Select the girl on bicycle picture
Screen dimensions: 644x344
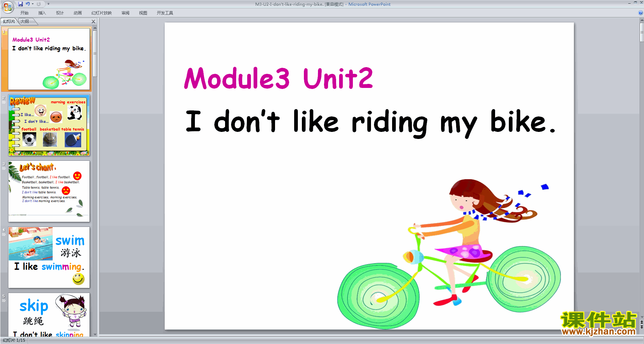pyautogui.click(x=449, y=254)
